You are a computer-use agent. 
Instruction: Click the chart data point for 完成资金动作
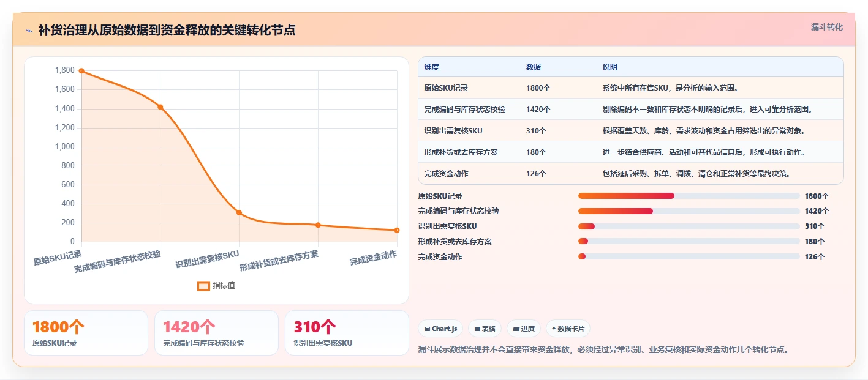pos(397,230)
